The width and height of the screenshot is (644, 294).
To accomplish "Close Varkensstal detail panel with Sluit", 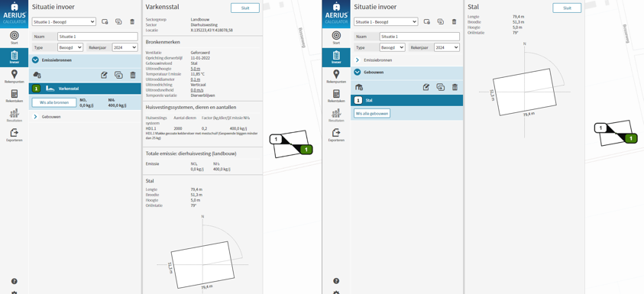I will pyautogui.click(x=244, y=8).
